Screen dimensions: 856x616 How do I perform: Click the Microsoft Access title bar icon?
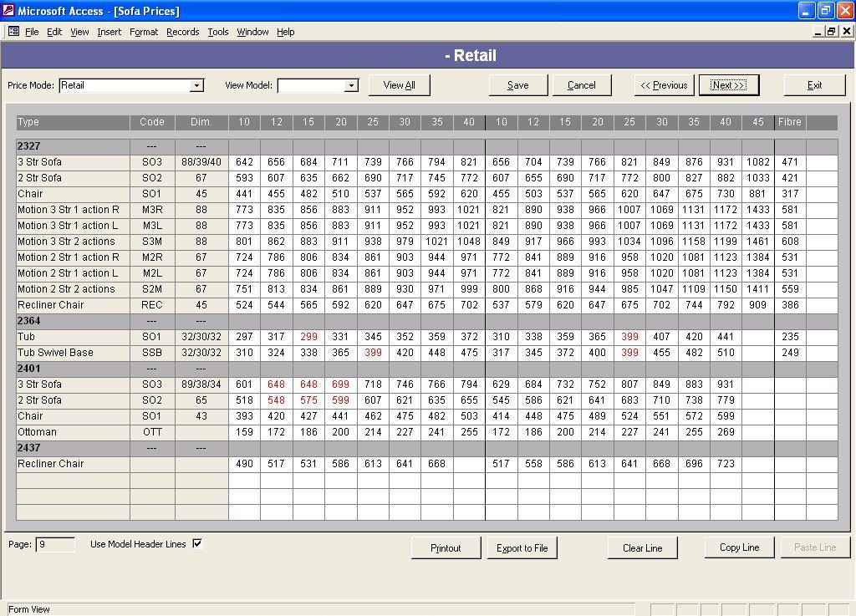(x=8, y=11)
